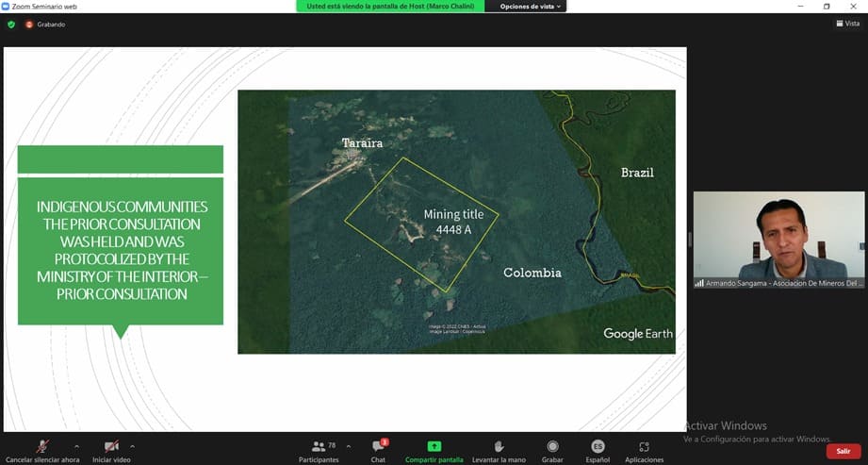Restore the Zoom window size
This screenshot has height=465, width=868.
(x=827, y=7)
